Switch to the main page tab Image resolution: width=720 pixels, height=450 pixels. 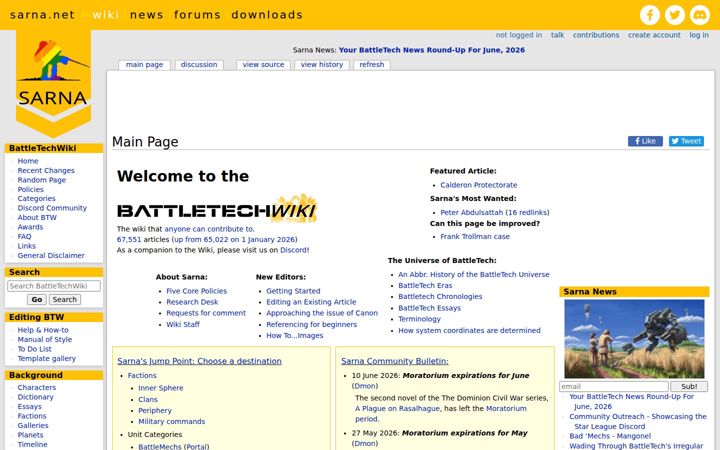144,65
